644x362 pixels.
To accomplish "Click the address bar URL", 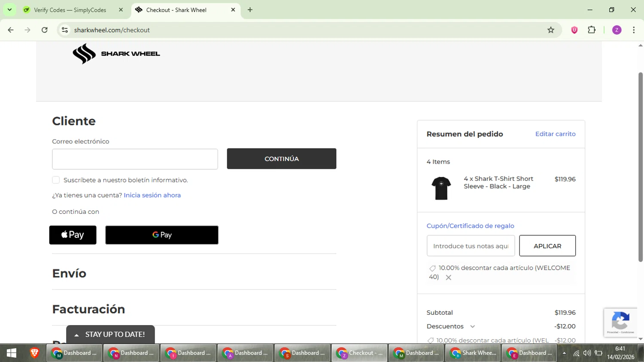I will coord(112,30).
